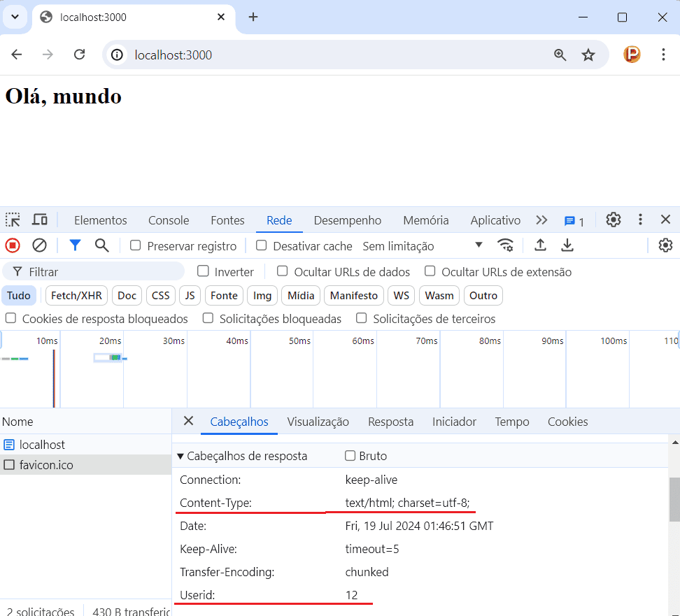Filter requests by Fetch/XHR
The image size is (680, 616).
pyautogui.click(x=76, y=296)
